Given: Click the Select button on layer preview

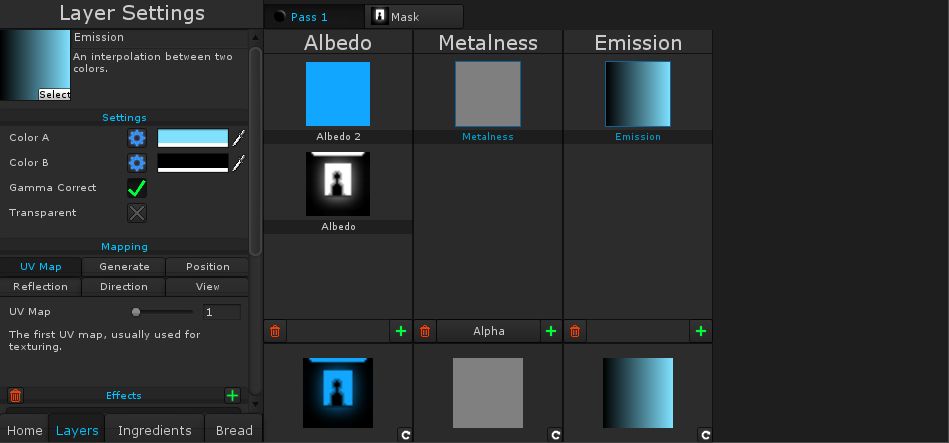Looking at the screenshot, I should (x=55, y=95).
